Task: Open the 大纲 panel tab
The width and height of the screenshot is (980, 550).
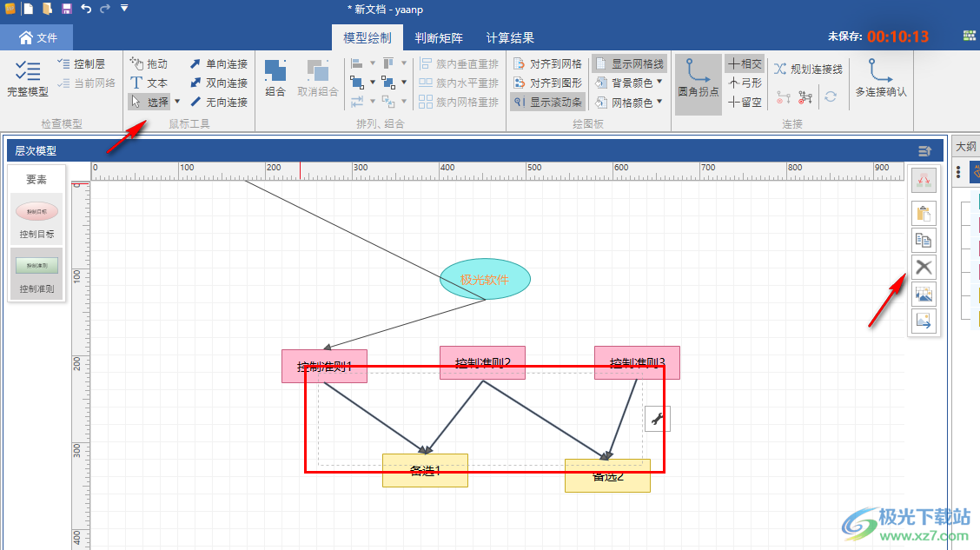Action: pos(965,146)
